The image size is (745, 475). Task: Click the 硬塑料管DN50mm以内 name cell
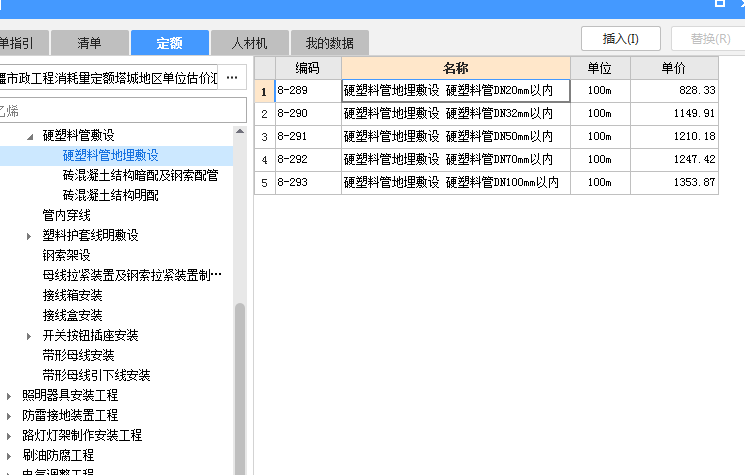(x=456, y=136)
